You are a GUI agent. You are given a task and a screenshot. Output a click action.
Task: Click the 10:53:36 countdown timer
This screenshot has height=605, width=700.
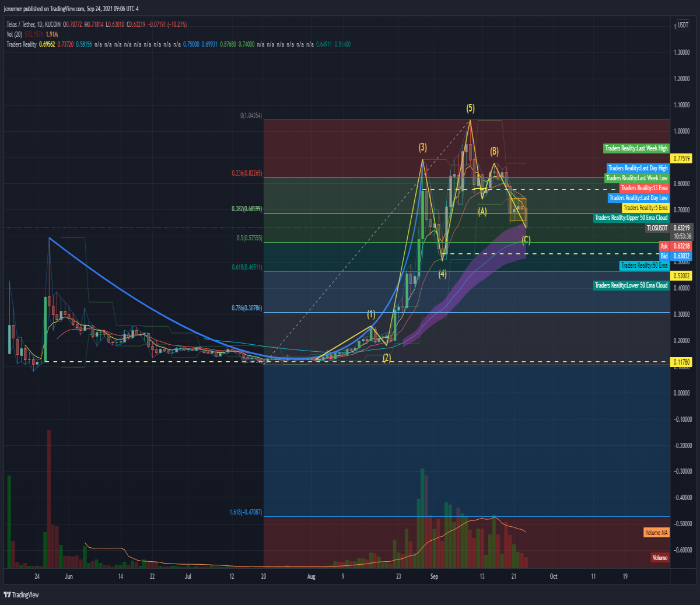(682, 236)
